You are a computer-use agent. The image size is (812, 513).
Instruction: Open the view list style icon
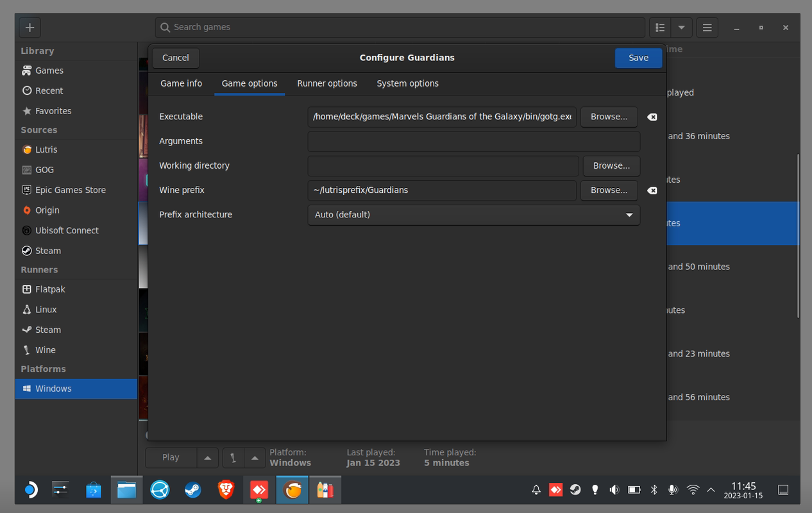point(660,28)
